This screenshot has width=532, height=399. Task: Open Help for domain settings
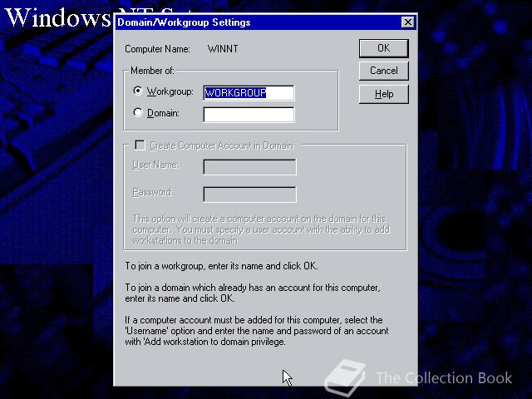point(384,94)
